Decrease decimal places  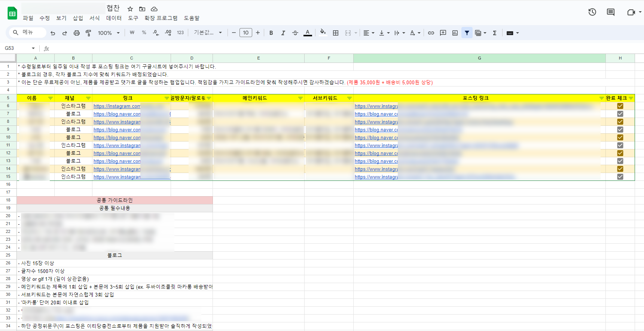(156, 33)
